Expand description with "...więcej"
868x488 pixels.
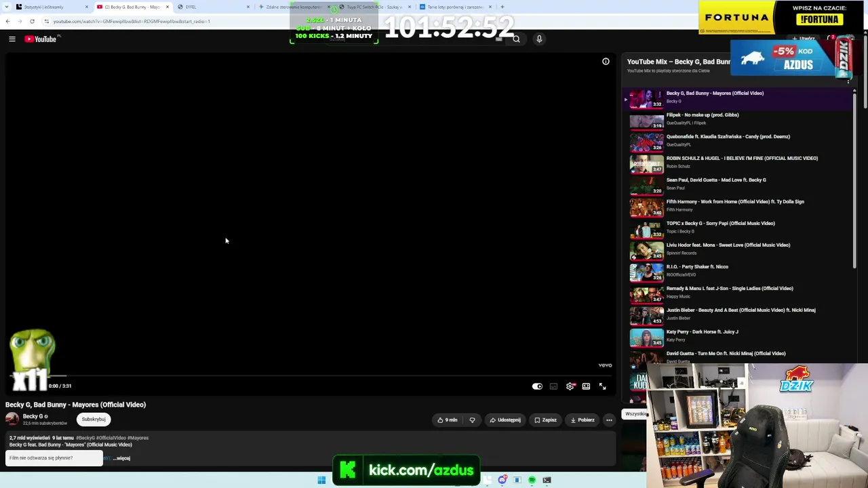[x=121, y=458]
